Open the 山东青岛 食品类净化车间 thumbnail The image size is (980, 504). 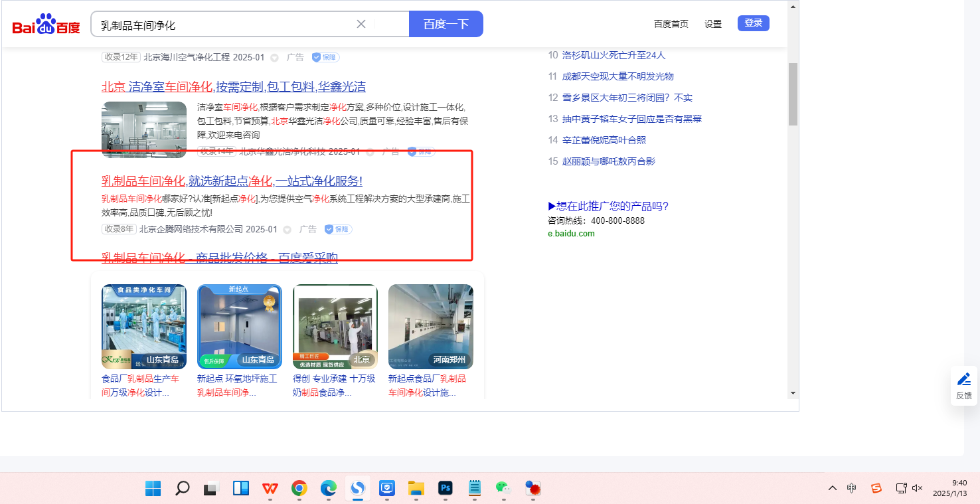point(144,327)
